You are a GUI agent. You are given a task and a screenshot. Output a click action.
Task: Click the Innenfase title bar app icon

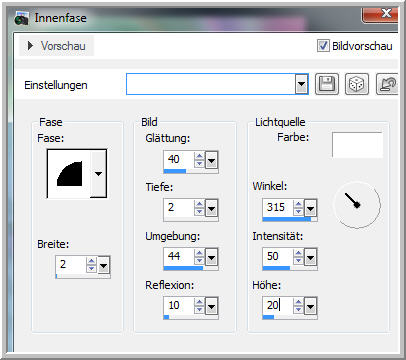(x=22, y=19)
